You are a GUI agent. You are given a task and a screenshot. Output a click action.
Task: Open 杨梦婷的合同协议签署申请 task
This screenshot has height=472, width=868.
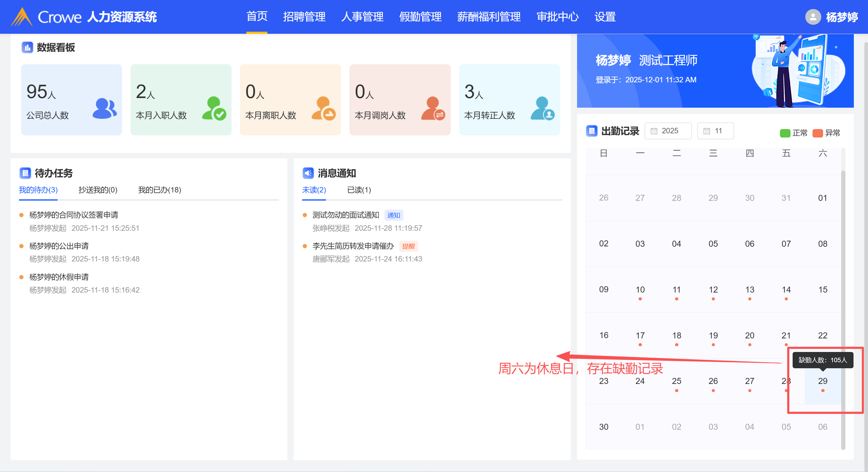pos(74,215)
